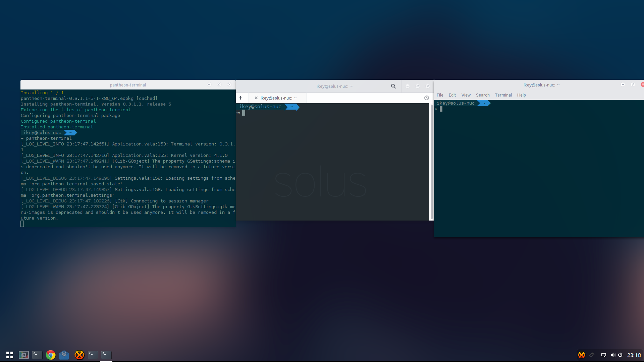644x362 pixels.
Task: Open the Budgie applications menu grid icon
Action: coord(10,355)
